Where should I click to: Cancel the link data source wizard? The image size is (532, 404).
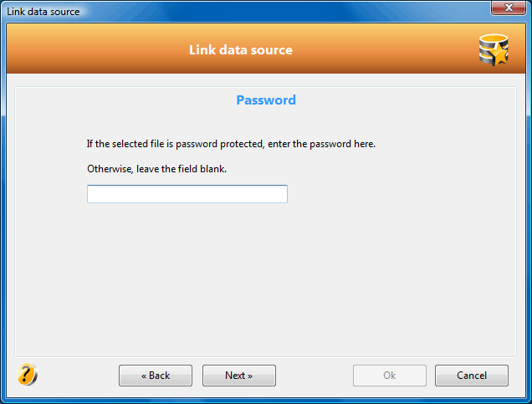[x=472, y=376]
